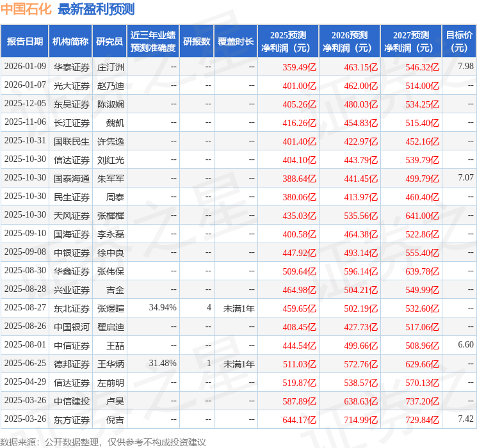Select 德邦证券 in the institution column
The height and width of the screenshot is (448, 477).
pyautogui.click(x=71, y=364)
